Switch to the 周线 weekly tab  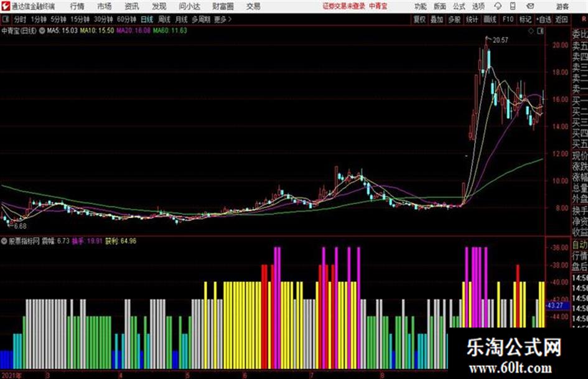click(164, 19)
